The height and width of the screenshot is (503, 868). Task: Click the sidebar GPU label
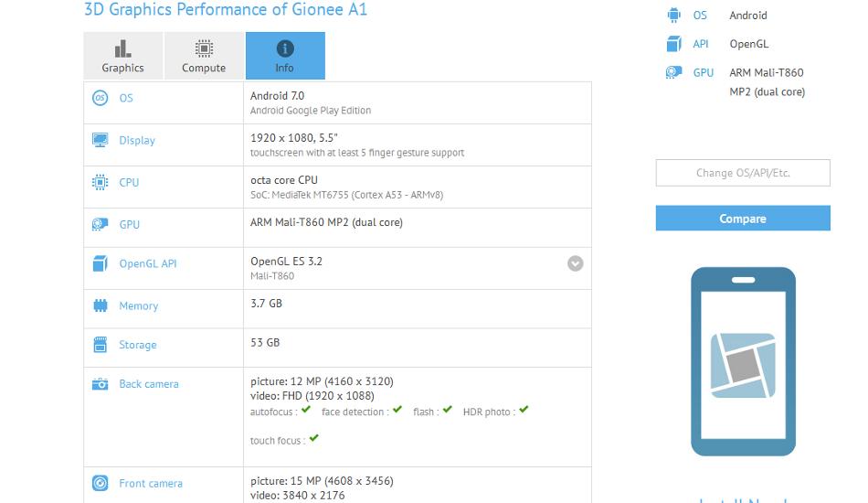tap(704, 72)
